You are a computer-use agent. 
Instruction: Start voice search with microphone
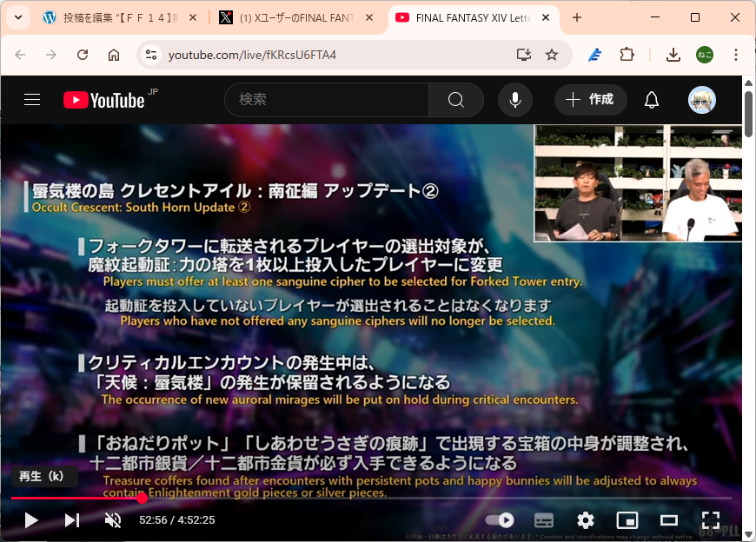pos(515,100)
